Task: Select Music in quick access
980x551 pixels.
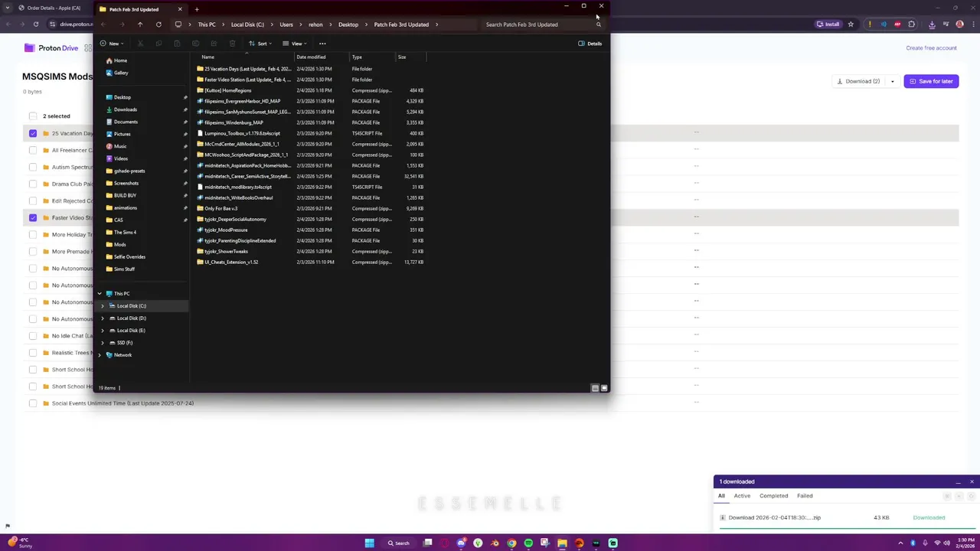Action: (x=116, y=146)
